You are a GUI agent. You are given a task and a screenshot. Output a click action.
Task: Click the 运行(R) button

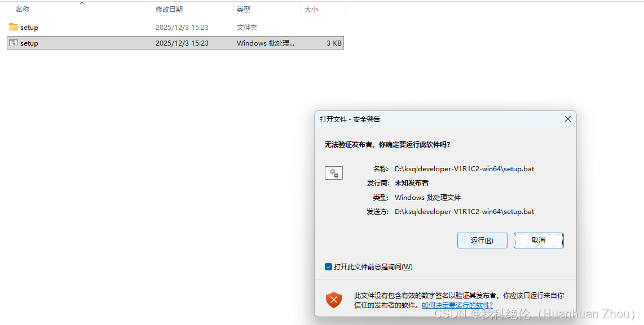pos(482,241)
